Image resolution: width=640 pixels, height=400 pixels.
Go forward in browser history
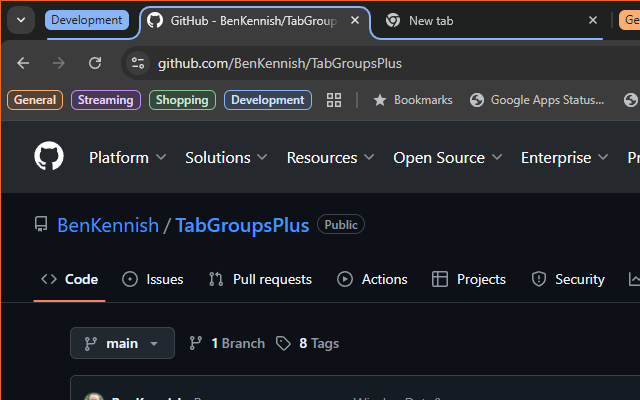pyautogui.click(x=59, y=63)
